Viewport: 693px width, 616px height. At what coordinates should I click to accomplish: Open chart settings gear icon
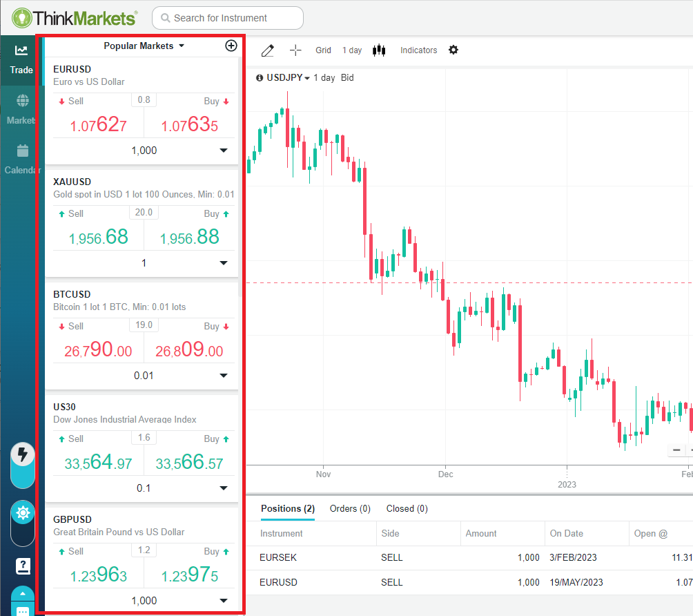(453, 50)
